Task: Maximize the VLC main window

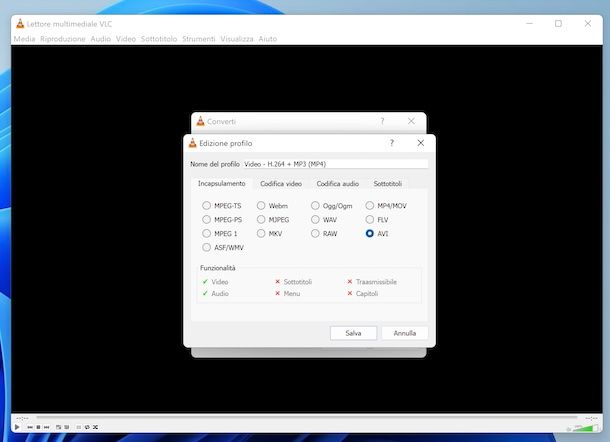Action: [558, 24]
